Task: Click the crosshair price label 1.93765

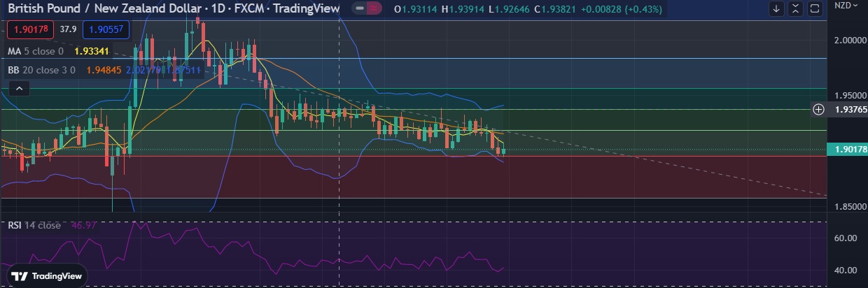Action: tap(847, 109)
